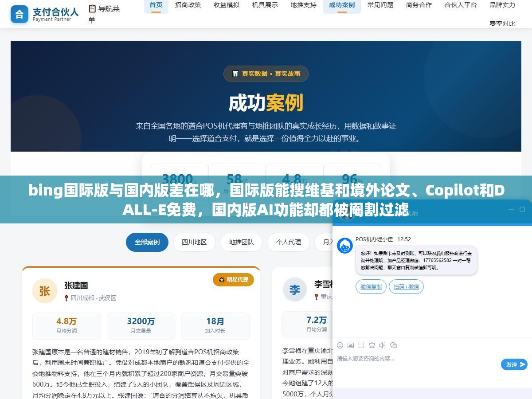Open the 品牌实力 menu item
Screen dimensions: 532x399
coord(502,5)
